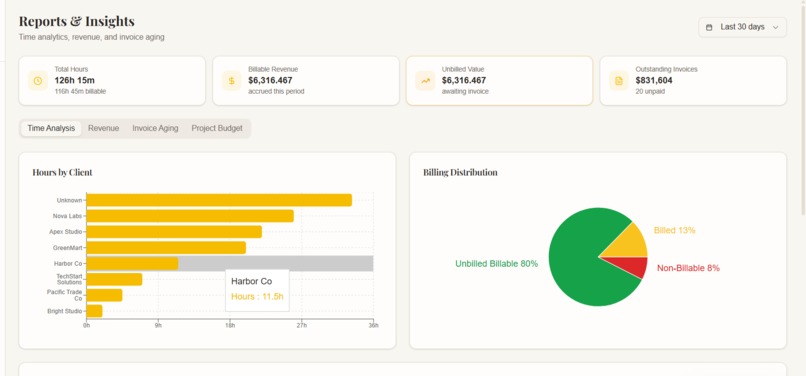Screen dimensions: 806x376
Task: Open the Last 30 days date range dropdown
Action: coord(742,27)
